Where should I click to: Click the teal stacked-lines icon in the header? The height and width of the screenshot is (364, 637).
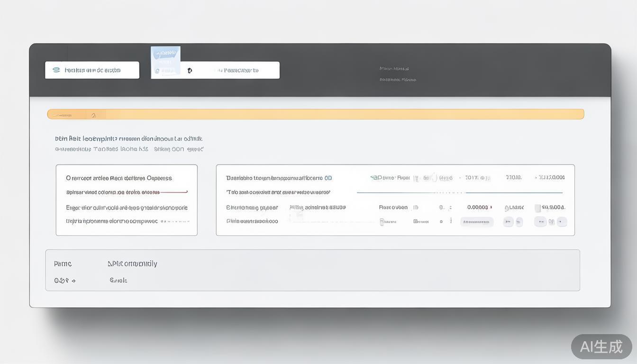(x=56, y=70)
